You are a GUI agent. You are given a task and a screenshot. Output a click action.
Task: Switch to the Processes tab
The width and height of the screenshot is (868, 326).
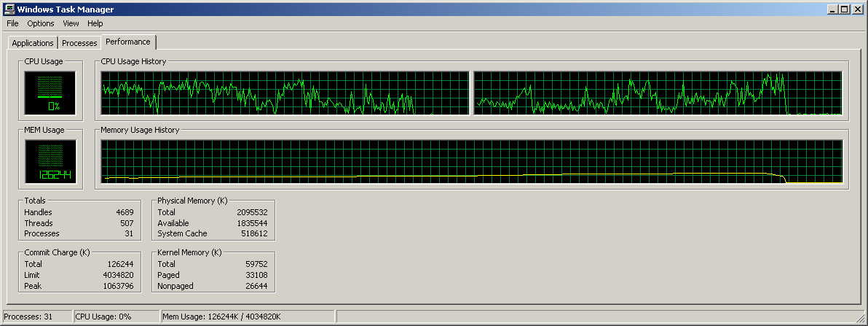79,43
